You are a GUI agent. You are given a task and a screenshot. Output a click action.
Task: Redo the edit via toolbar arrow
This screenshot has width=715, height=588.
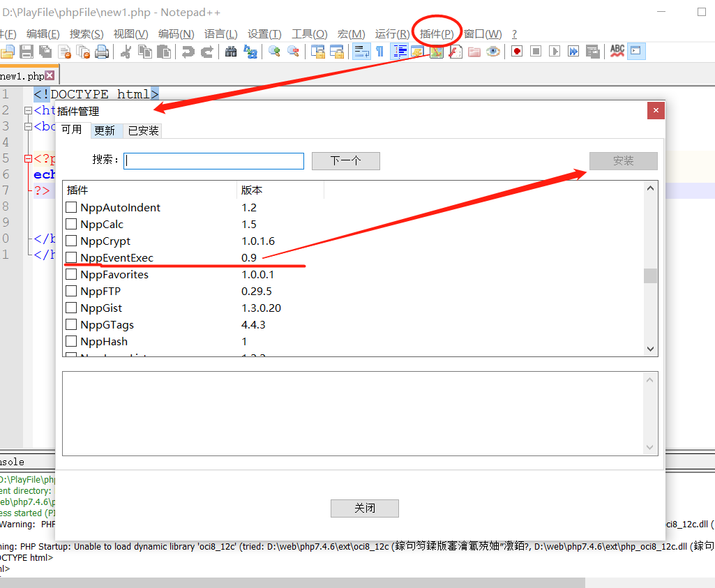click(207, 52)
